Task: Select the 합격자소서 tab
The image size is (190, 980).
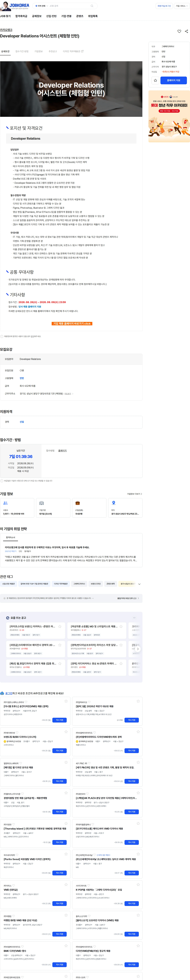Action: pyautogui.click(x=11, y=538)
